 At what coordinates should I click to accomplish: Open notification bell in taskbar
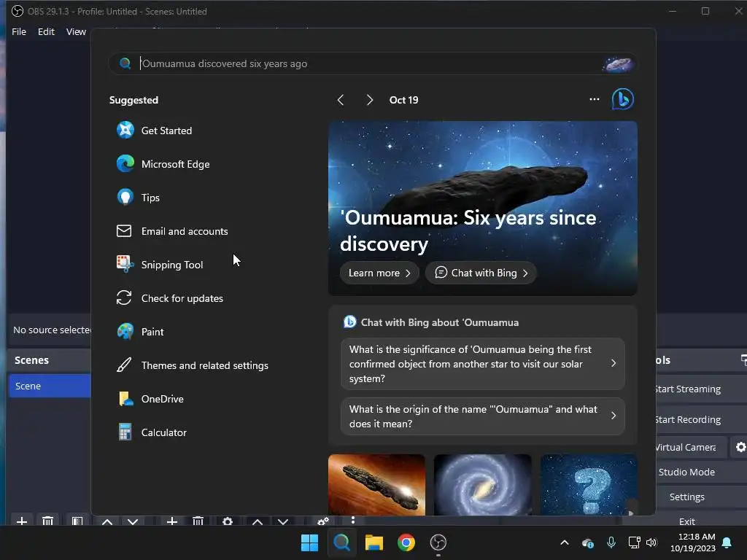[727, 542]
